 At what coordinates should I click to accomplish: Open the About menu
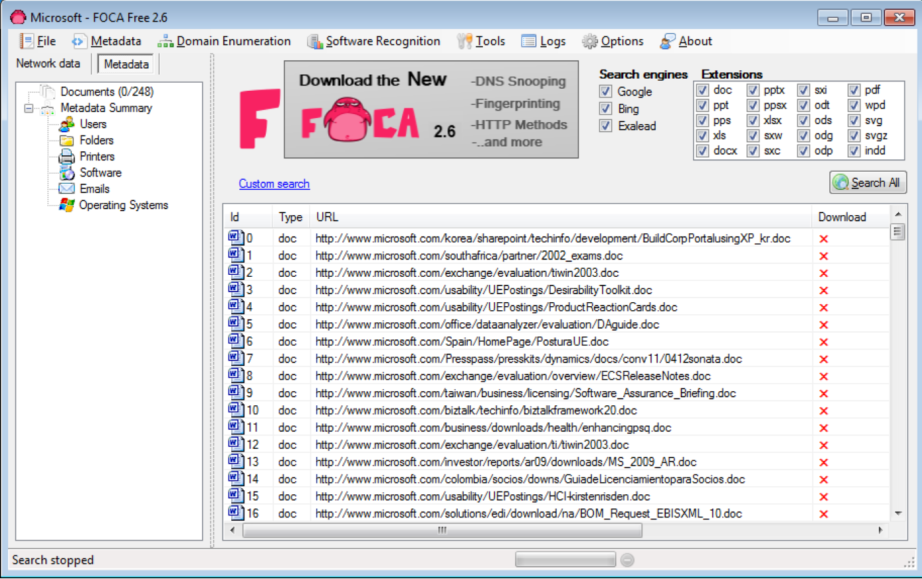[686, 41]
